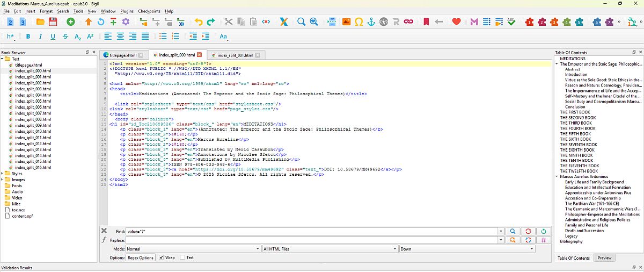The width and height of the screenshot is (644, 272).
Task: Switch to the index_split_001.html tab
Action: click(x=236, y=55)
